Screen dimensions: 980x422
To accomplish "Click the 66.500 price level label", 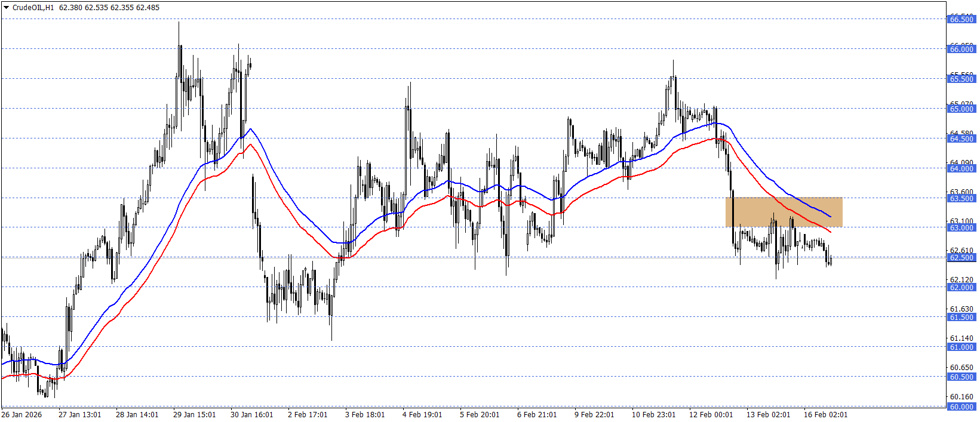I will pyautogui.click(x=961, y=19).
